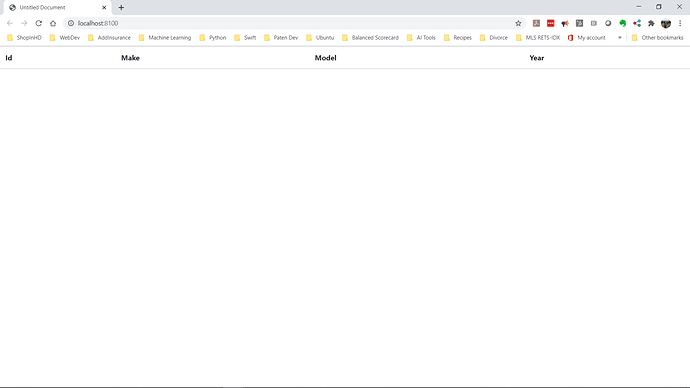Click the circular ring extension icon
Screen dimensions: 690x388
click(608, 23)
